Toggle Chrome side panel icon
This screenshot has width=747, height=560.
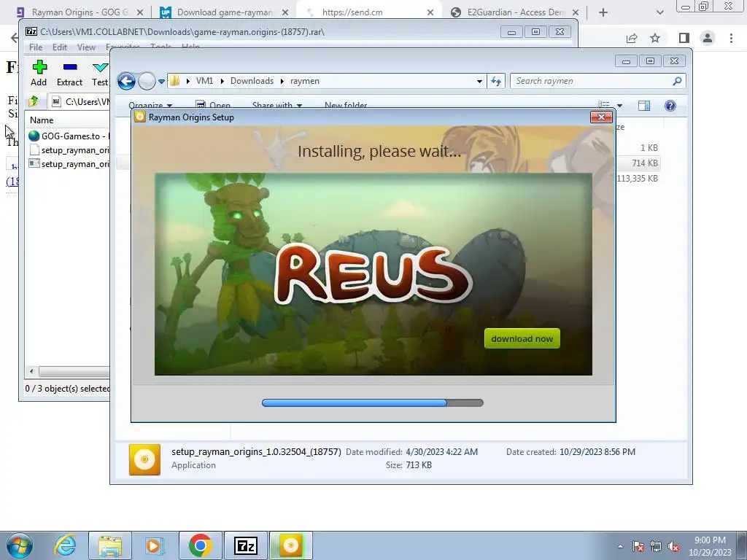pyautogui.click(x=684, y=38)
